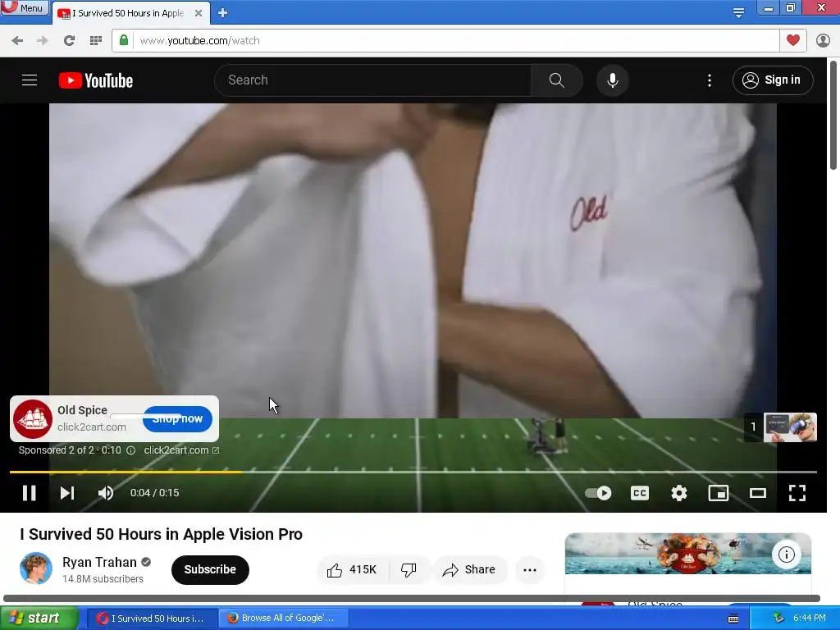840x630 pixels.
Task: Toggle closed captions CC
Action: point(640,493)
